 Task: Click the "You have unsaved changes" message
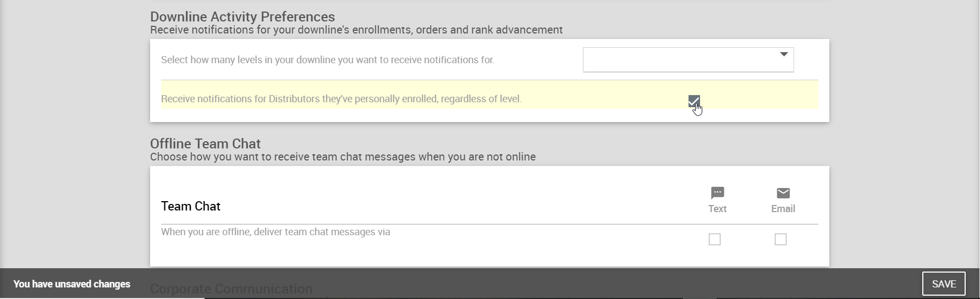(71, 284)
